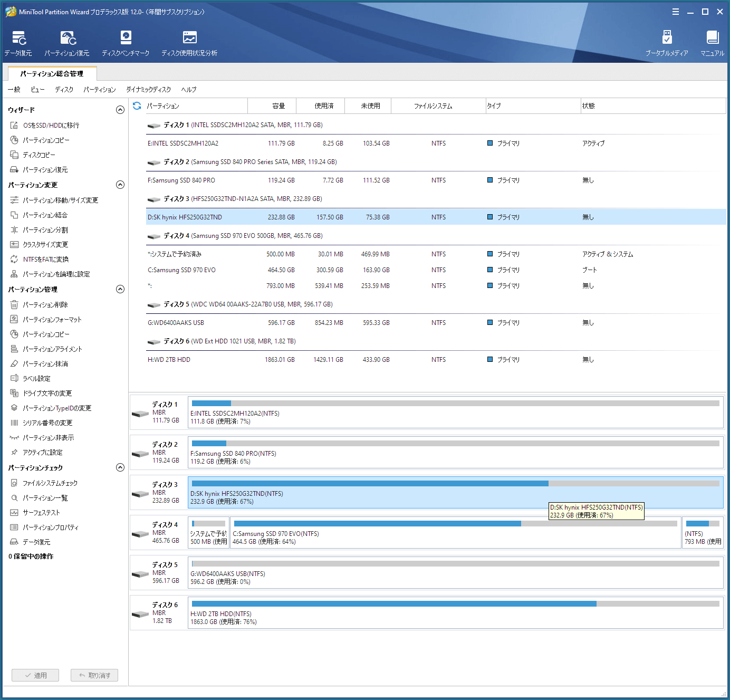Sort by 未使用 column header

368,106
